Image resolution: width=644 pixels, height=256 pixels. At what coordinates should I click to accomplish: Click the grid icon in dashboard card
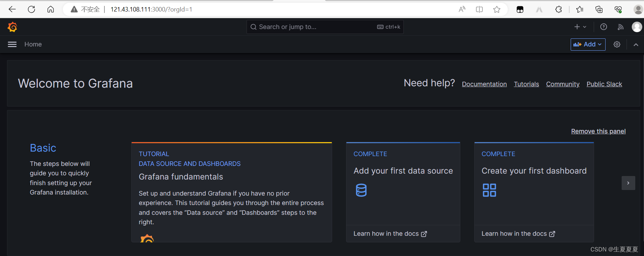pos(489,190)
